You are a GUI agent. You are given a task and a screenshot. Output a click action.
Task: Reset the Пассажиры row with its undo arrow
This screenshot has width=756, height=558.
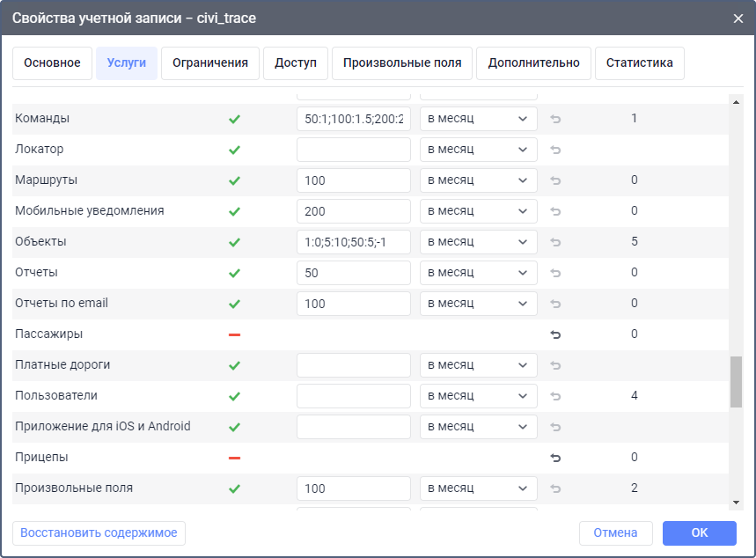(x=555, y=334)
